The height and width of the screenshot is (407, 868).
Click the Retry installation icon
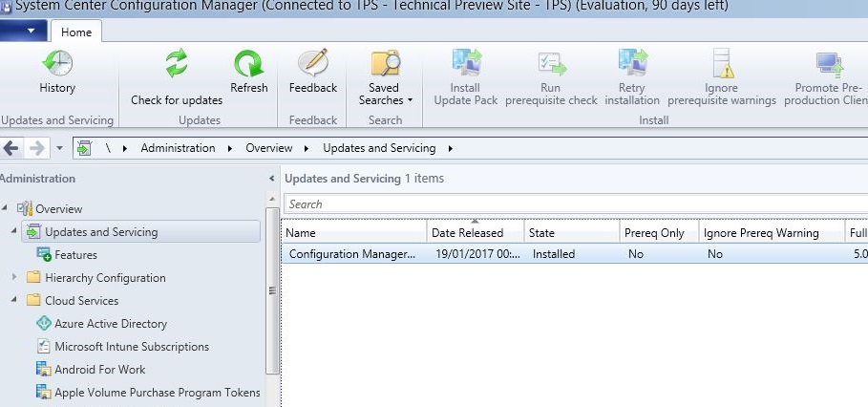[632, 65]
